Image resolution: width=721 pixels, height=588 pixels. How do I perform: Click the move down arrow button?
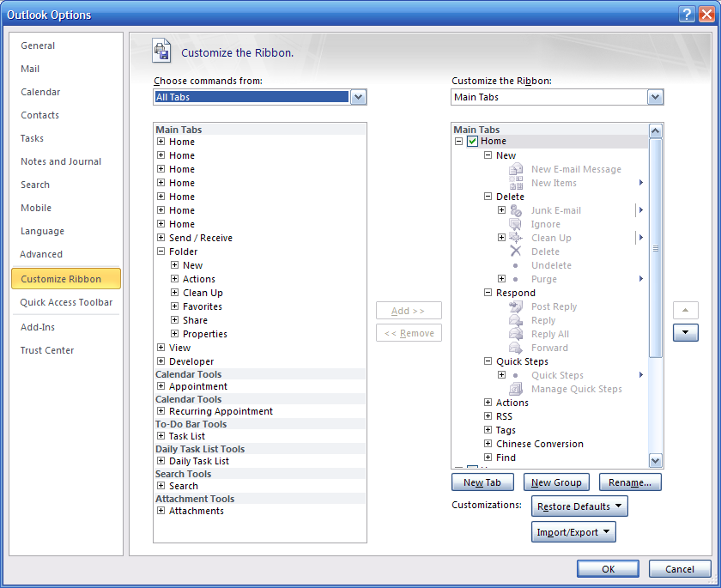click(685, 332)
